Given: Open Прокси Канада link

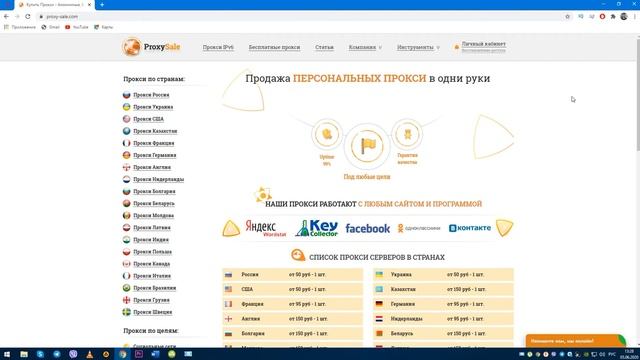Looking at the screenshot, I should [151, 264].
